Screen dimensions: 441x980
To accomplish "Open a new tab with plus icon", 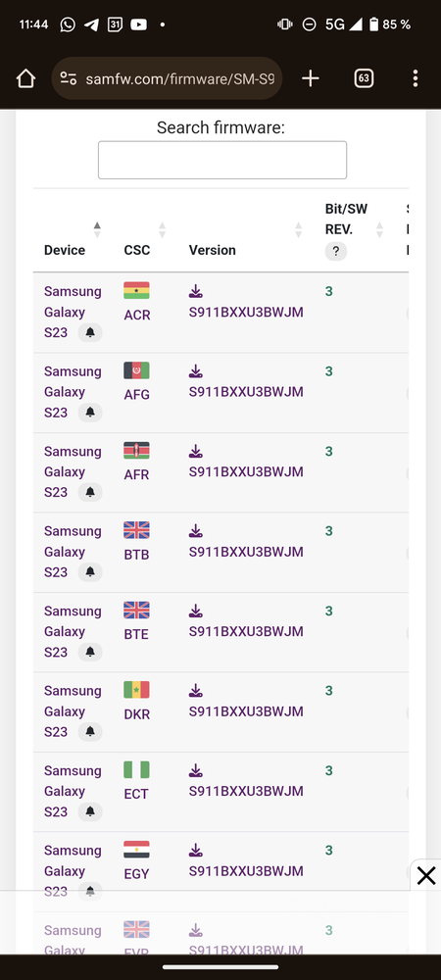I will click(311, 78).
